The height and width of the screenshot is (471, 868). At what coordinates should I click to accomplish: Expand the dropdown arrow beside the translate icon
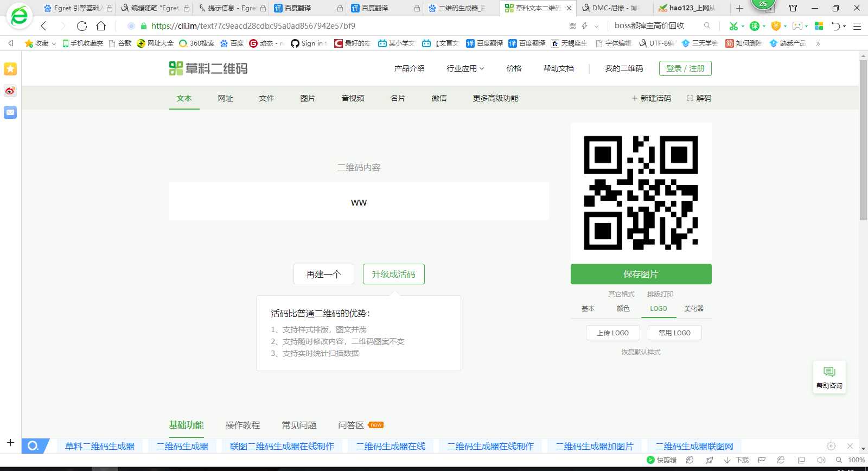[x=764, y=26]
